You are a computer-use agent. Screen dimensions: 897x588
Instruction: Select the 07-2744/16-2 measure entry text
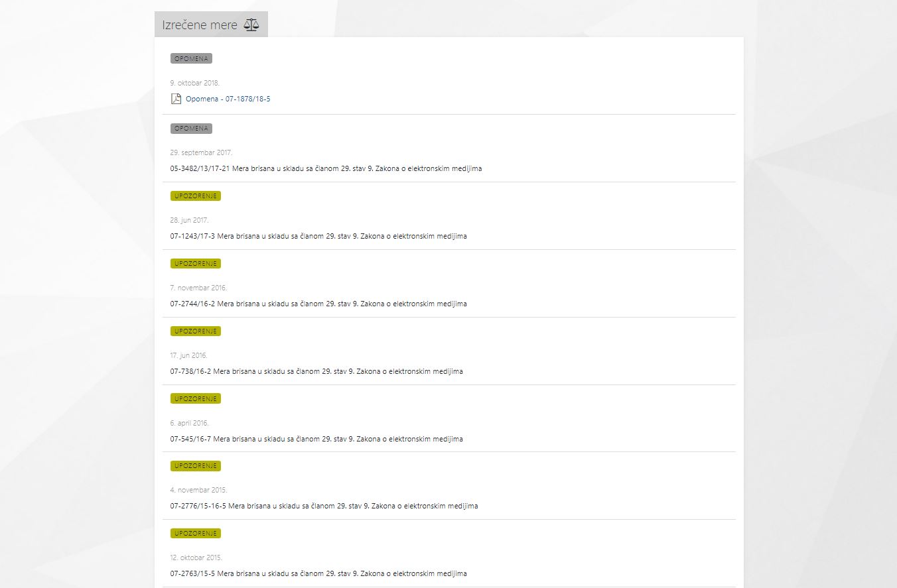[318, 304]
